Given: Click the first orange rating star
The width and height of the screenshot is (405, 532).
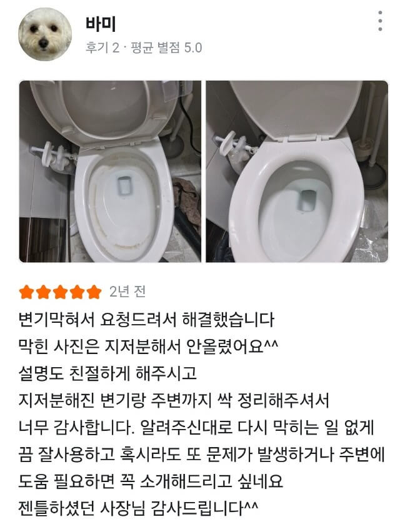Looking at the screenshot, I should (x=26, y=292).
